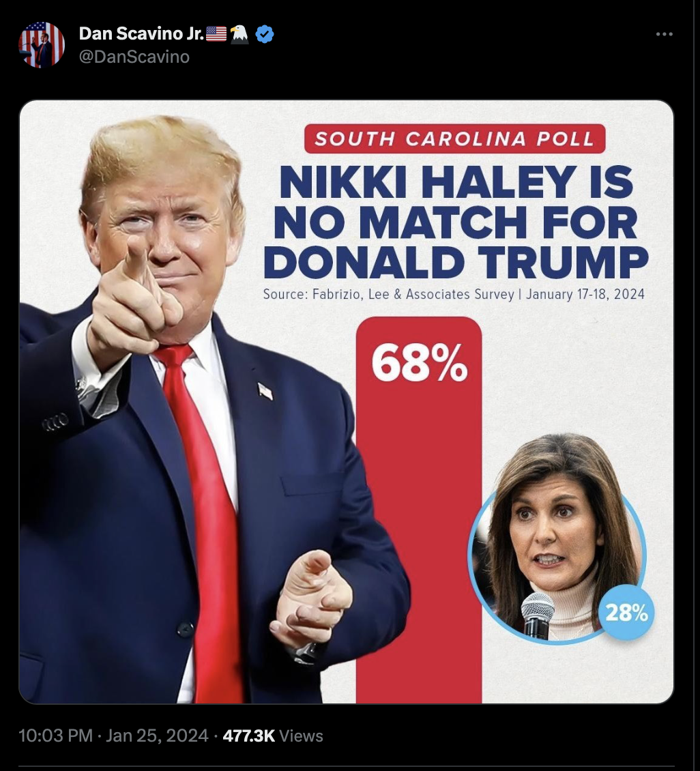Screen dimensions: 700x771
Task: Click the flag lapel pin on the suit
Action: coord(265,392)
